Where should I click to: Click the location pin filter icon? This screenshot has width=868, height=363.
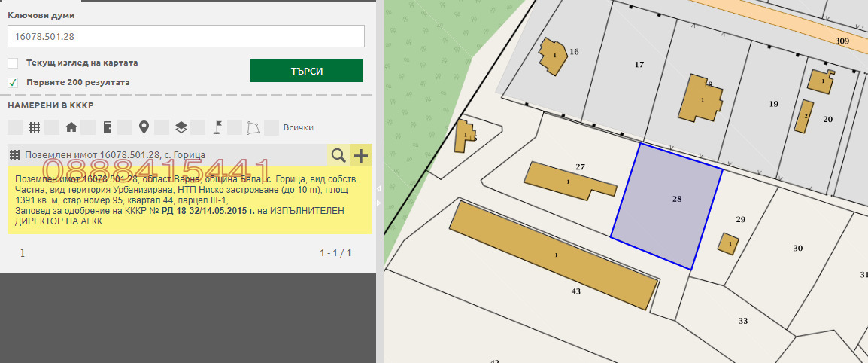(144, 127)
